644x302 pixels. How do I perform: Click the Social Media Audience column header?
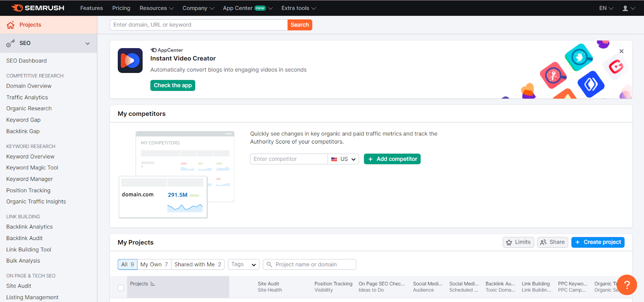pyautogui.click(x=427, y=287)
